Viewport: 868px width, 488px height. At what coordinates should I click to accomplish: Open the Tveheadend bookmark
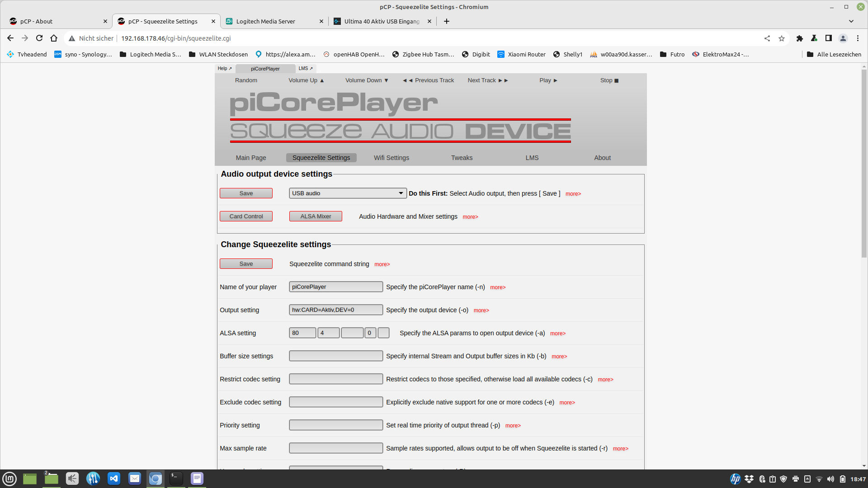click(x=27, y=54)
